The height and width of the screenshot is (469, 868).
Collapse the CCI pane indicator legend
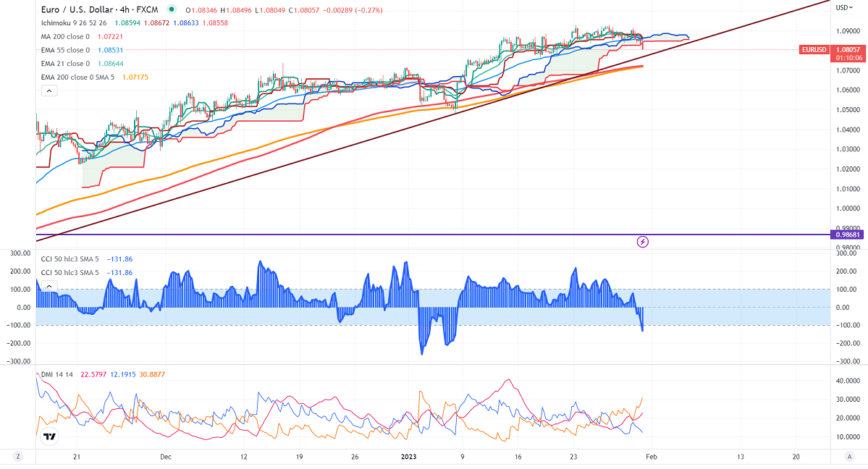49,286
